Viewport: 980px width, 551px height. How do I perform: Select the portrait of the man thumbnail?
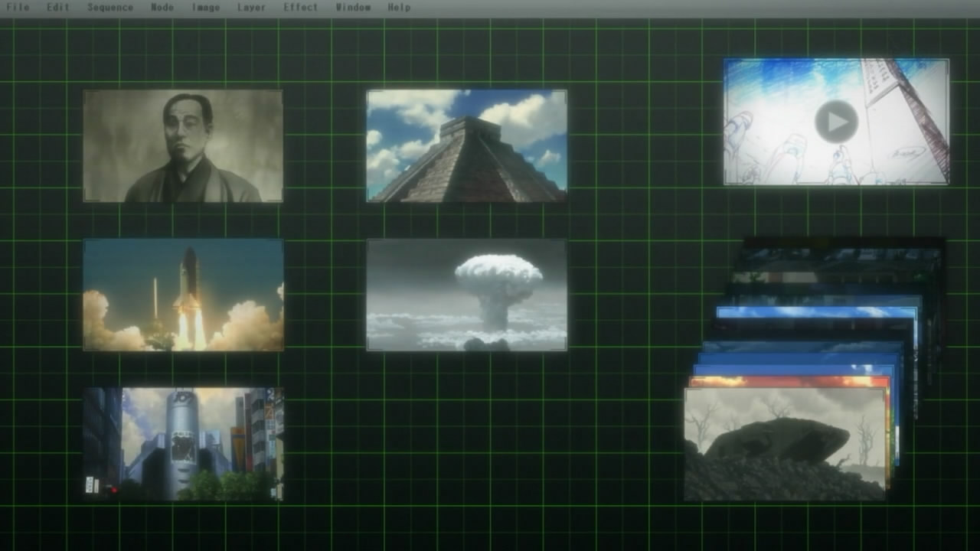(x=183, y=146)
